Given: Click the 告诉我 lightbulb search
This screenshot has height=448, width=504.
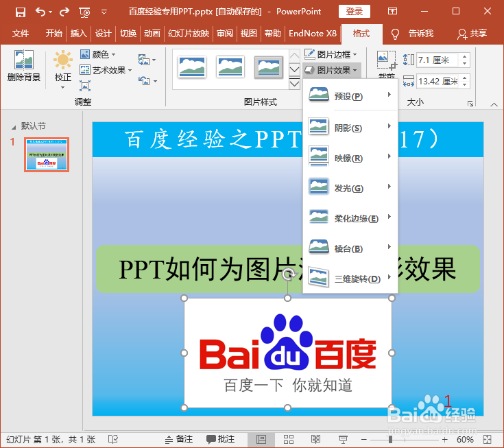Looking at the screenshot, I should tap(411, 34).
